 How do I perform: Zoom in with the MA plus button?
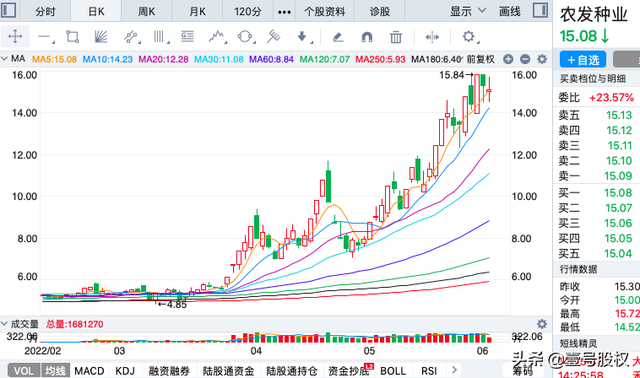coord(508,59)
